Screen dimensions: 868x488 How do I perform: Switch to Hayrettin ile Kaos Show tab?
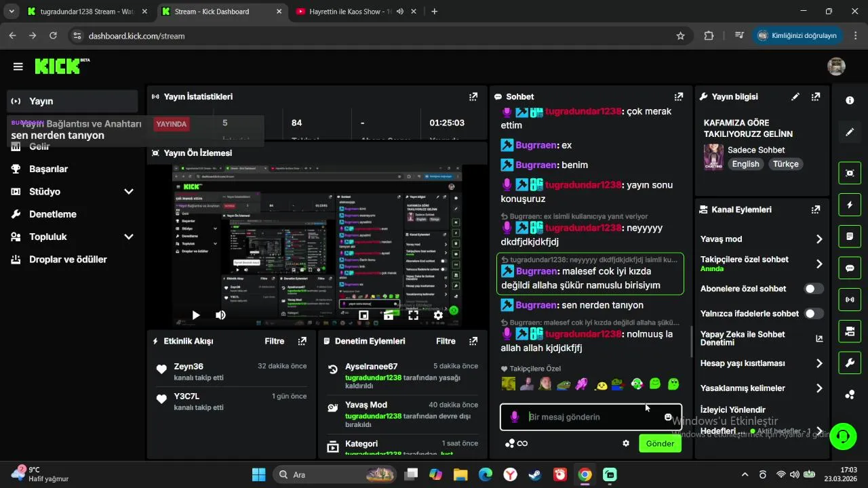click(357, 12)
